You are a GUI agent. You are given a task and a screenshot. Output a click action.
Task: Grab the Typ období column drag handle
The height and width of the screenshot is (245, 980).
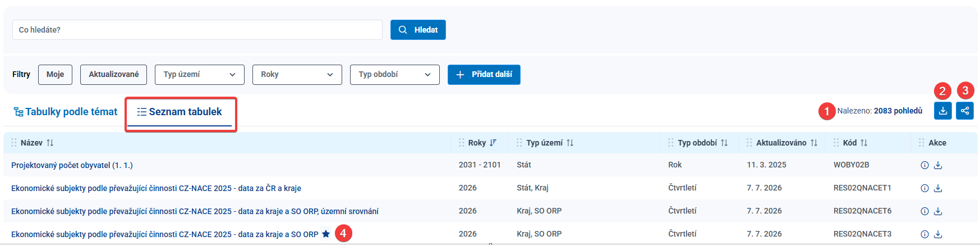tap(671, 143)
